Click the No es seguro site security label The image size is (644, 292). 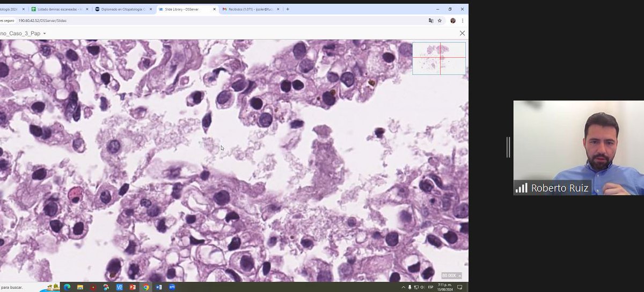point(7,20)
